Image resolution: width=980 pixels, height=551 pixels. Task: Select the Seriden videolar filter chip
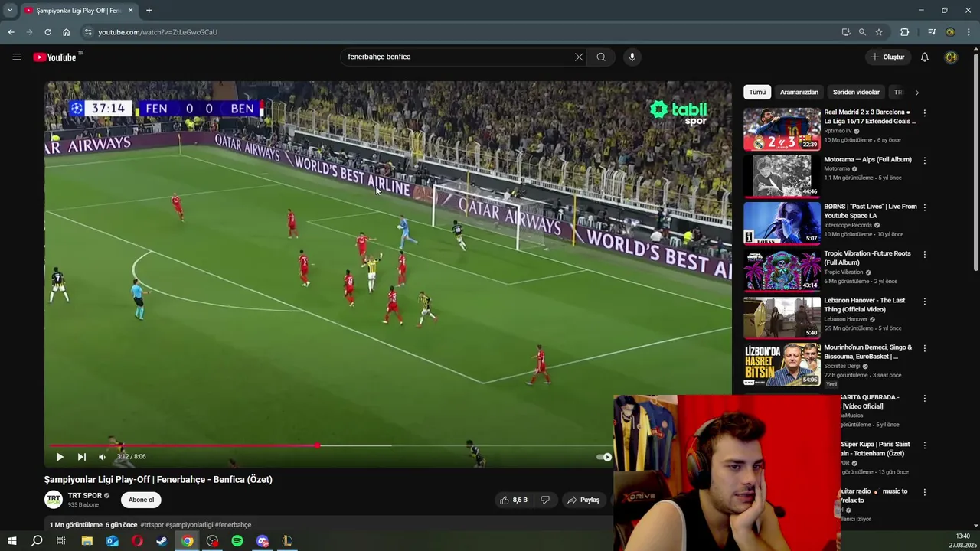856,92
